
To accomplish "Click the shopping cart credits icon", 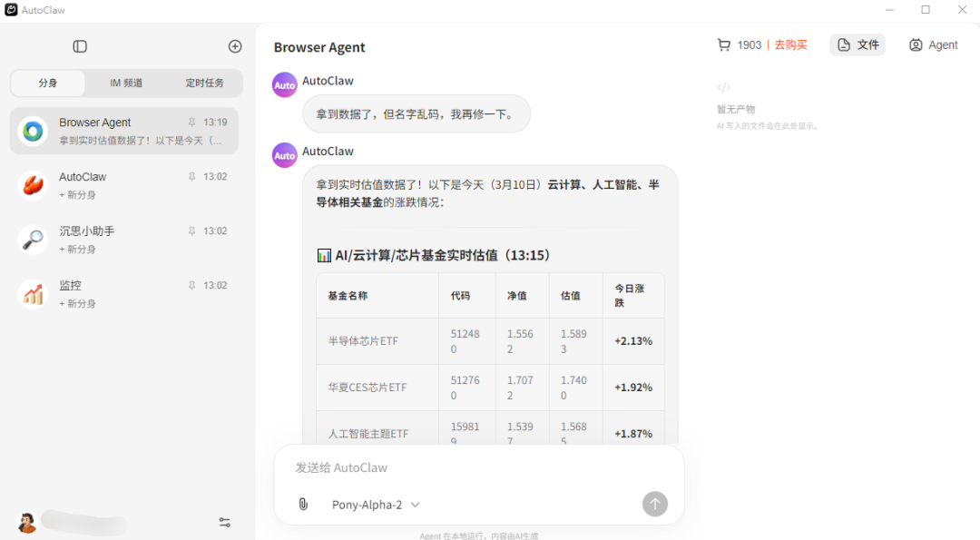I will [x=724, y=45].
